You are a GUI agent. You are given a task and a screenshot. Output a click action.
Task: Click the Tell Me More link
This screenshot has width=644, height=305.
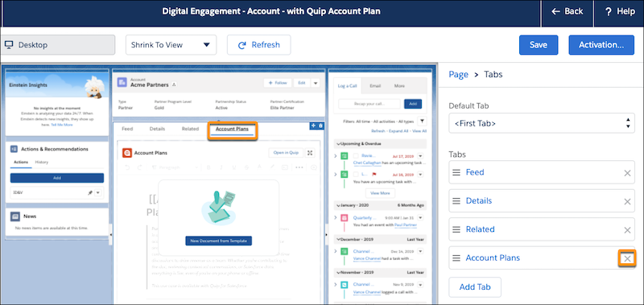[62, 125]
